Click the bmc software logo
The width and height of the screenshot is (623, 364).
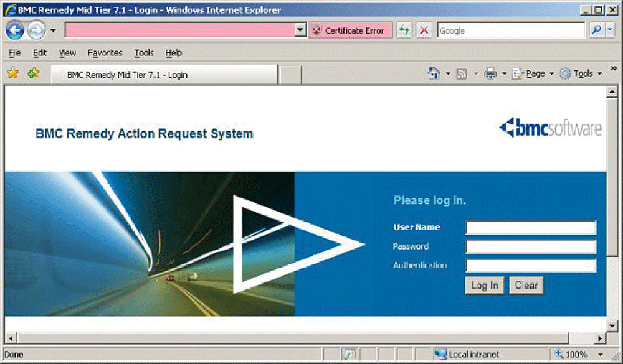click(x=550, y=128)
